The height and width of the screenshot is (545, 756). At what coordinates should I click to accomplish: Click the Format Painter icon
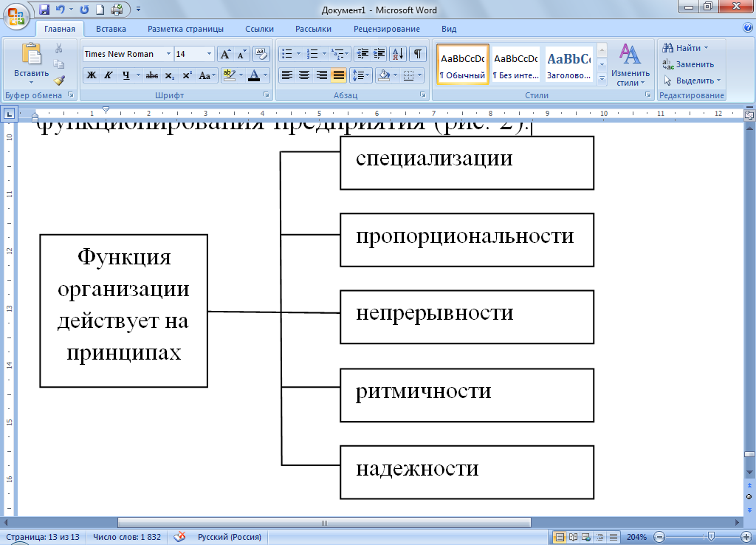pos(58,80)
